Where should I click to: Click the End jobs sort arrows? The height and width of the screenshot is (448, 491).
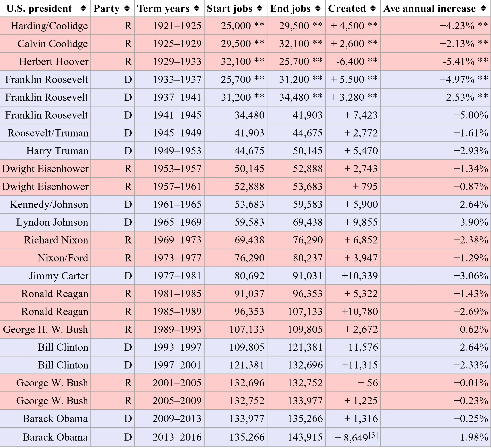[x=318, y=9]
